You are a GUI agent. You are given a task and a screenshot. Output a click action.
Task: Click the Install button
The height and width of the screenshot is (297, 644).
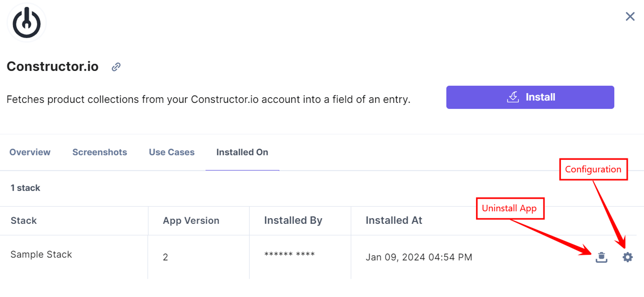click(x=530, y=97)
